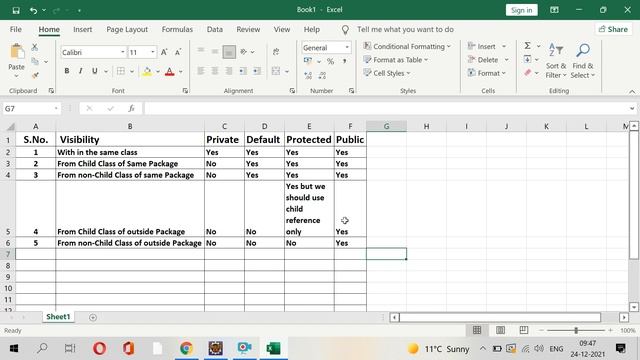Open Find & Select menu
This screenshot has width=640, height=360.
(x=582, y=61)
